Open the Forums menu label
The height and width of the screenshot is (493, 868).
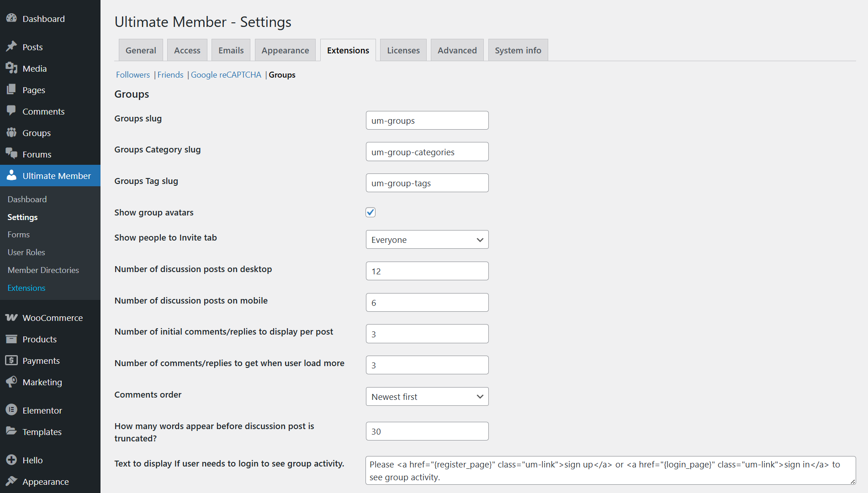[x=37, y=154]
